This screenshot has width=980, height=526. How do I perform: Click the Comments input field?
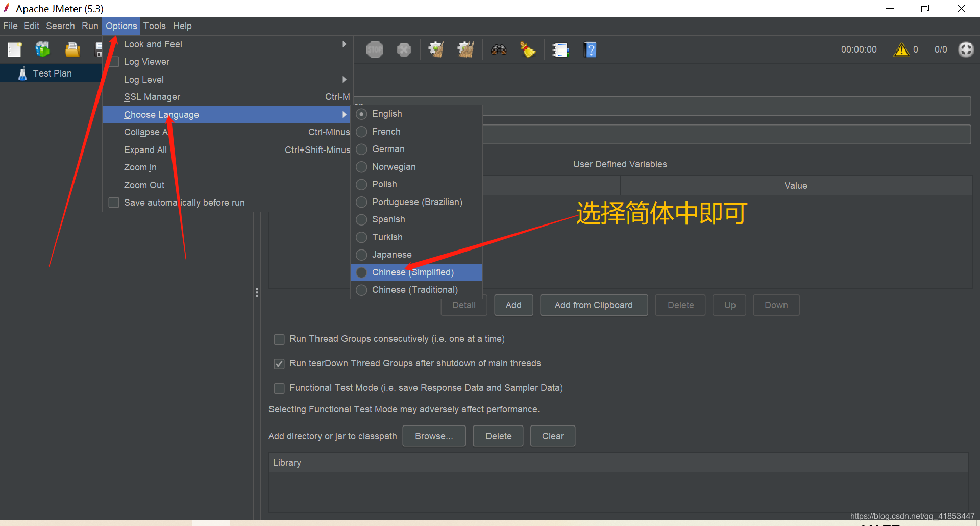tap(726, 135)
